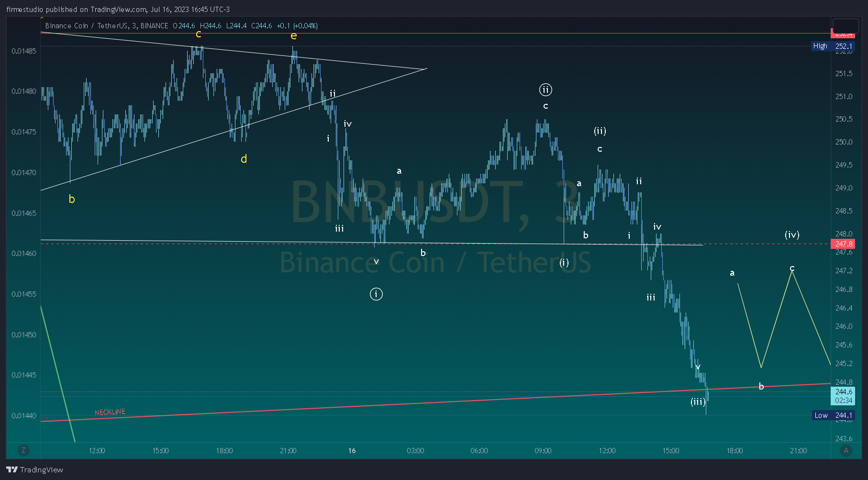Click the 0.01440 left axis value

[x=24, y=415]
